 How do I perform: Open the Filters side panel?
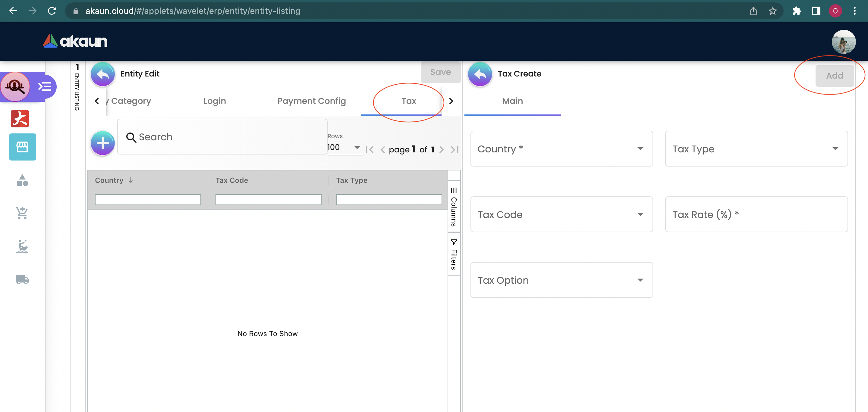click(x=454, y=255)
